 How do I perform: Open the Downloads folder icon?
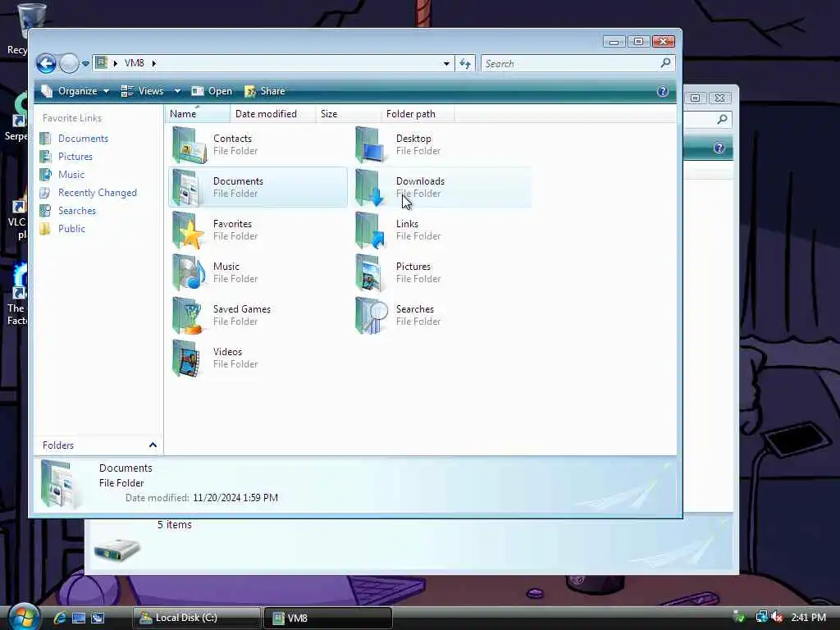pos(371,188)
